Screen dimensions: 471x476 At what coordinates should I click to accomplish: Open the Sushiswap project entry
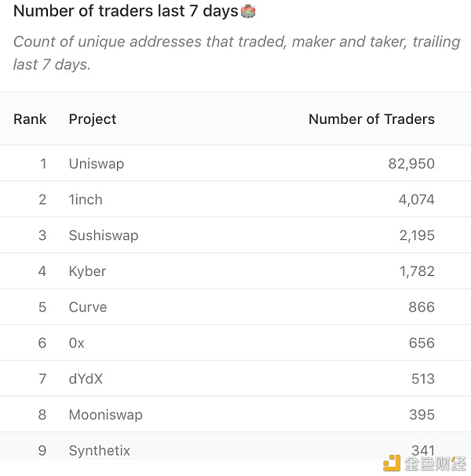[x=104, y=235]
